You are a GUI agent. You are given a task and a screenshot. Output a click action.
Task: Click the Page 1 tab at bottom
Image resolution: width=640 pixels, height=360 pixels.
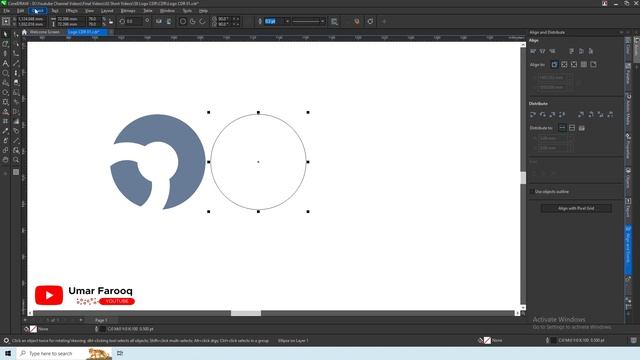coord(101,320)
